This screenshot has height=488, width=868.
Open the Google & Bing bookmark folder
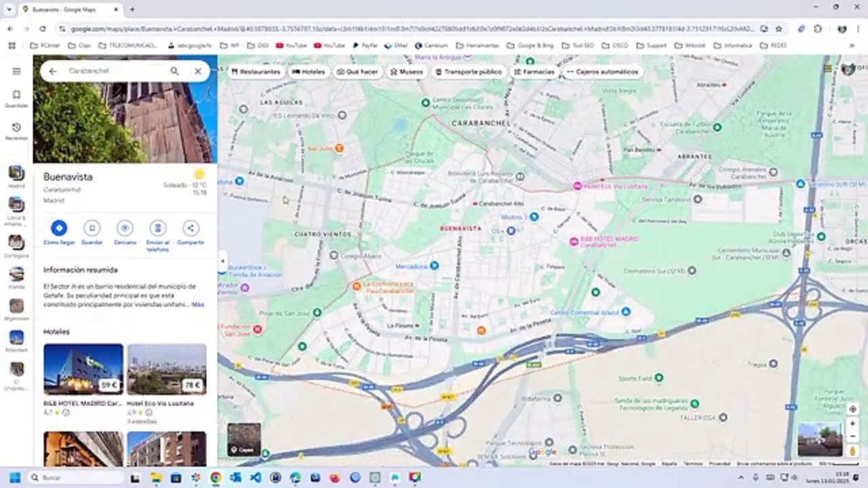pos(530,45)
